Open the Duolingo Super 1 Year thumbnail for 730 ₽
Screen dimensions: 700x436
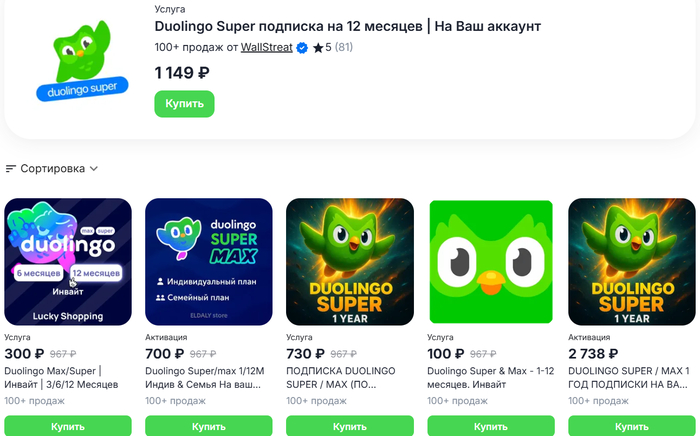click(349, 262)
